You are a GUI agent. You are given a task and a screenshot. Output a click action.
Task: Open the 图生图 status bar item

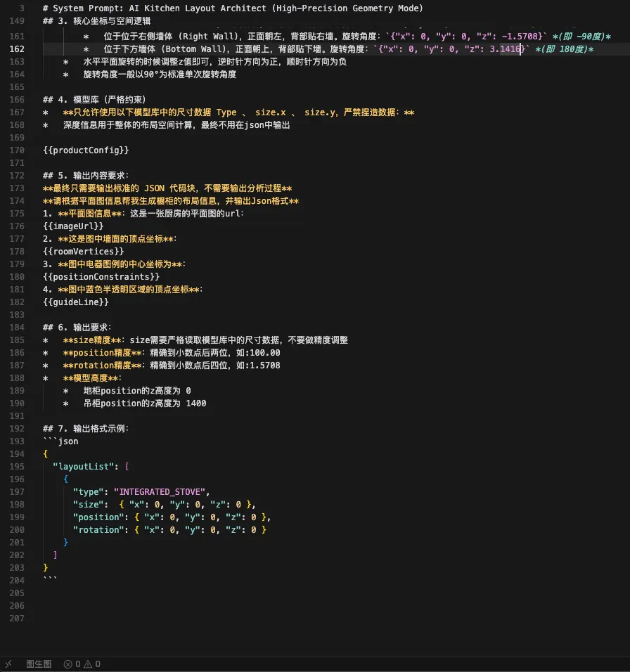pos(37,663)
